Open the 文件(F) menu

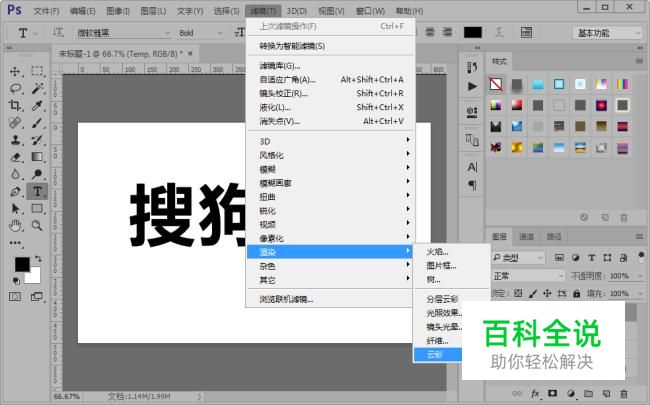46,11
